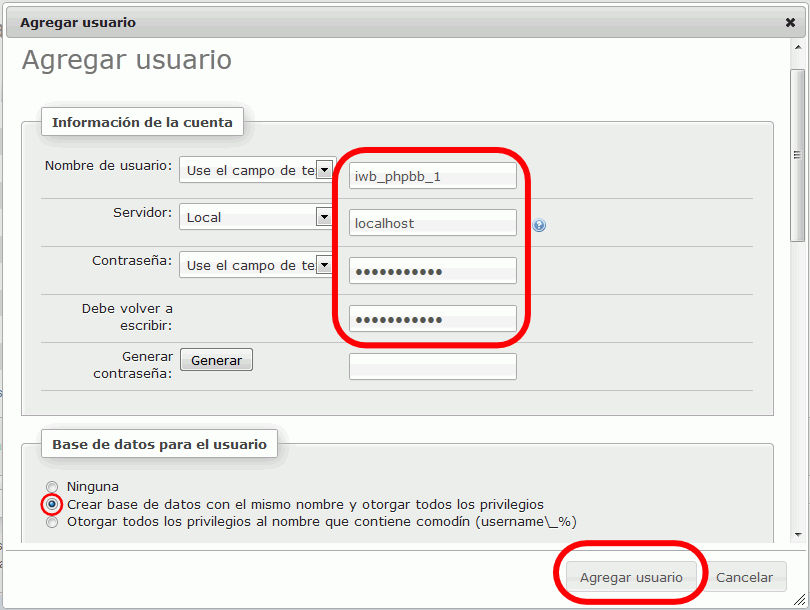Click the 'Generar contraseña:' label
The height and width of the screenshot is (610, 810).
133,365
